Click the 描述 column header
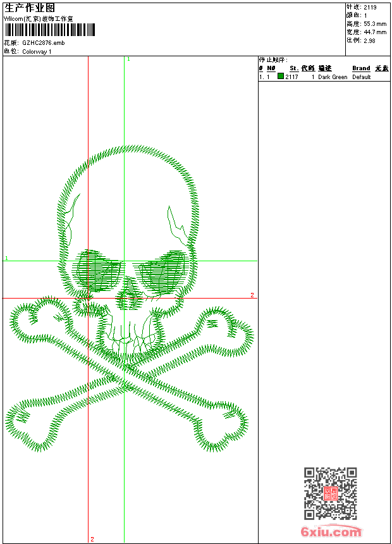This screenshot has width=392, height=544. pyautogui.click(x=325, y=68)
